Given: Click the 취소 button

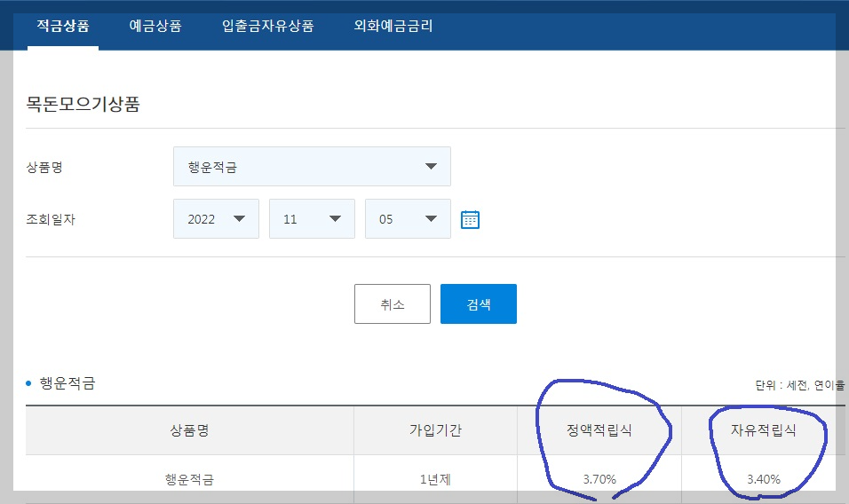Looking at the screenshot, I should (x=393, y=304).
